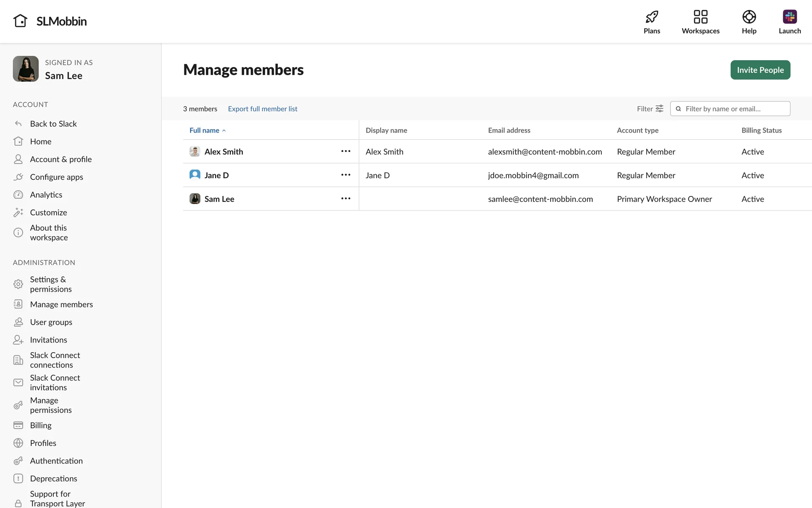Click the Help lifebuoy icon
This screenshot has height=508, width=812.
[749, 17]
